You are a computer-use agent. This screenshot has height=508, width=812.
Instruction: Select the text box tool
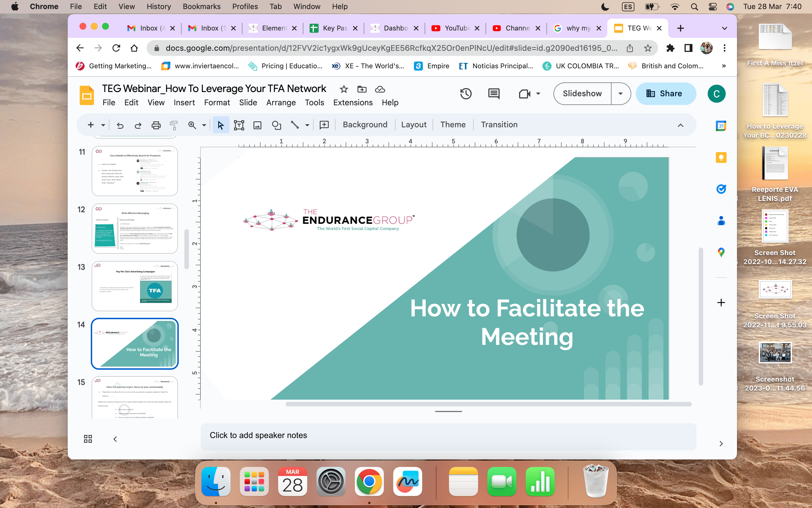click(239, 125)
